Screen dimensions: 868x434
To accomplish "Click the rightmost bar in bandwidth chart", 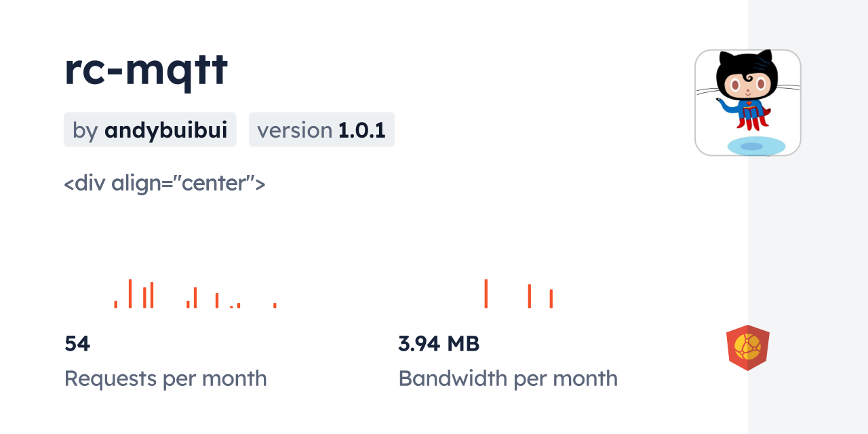I will click(551, 299).
